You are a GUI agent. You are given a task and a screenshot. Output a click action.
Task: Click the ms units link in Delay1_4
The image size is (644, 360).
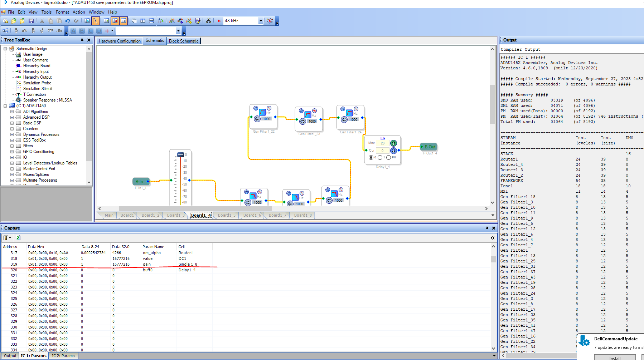pos(383,138)
